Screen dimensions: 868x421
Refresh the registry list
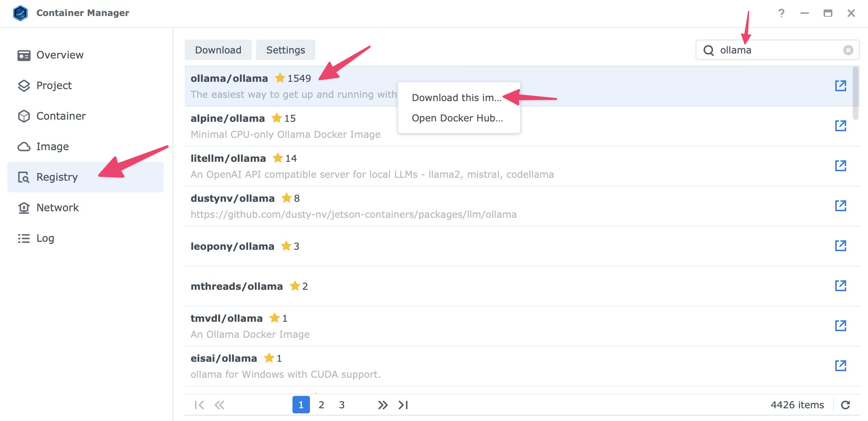click(845, 405)
